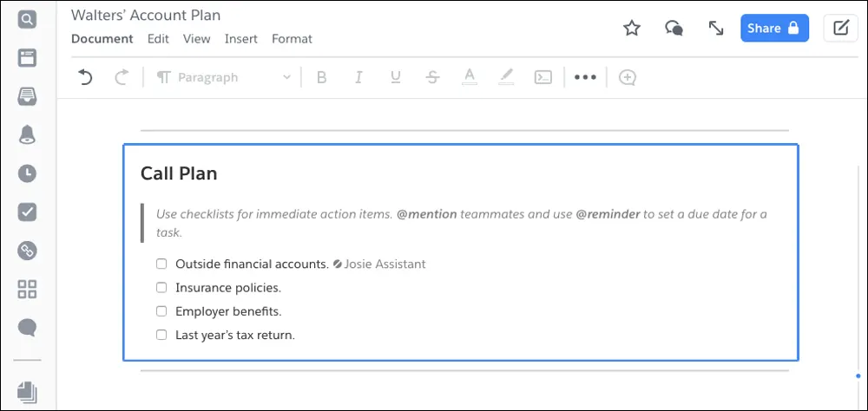Open the apps grid icon in sidebar

[27, 289]
